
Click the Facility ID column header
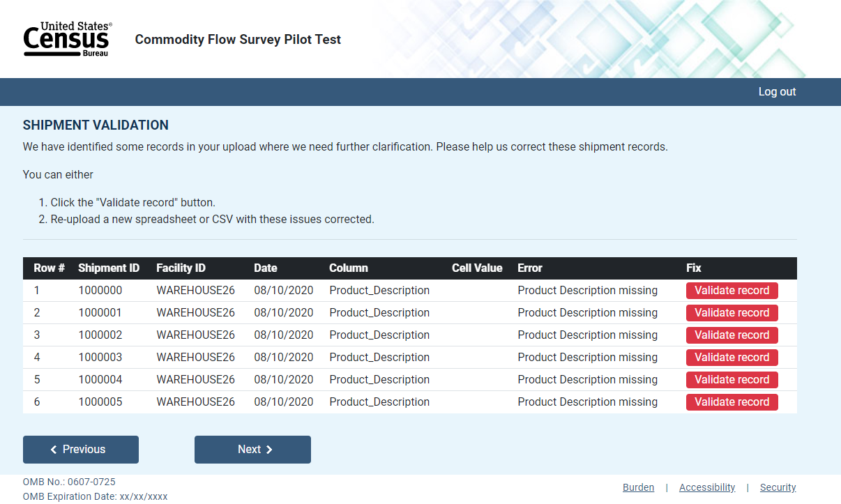click(181, 268)
